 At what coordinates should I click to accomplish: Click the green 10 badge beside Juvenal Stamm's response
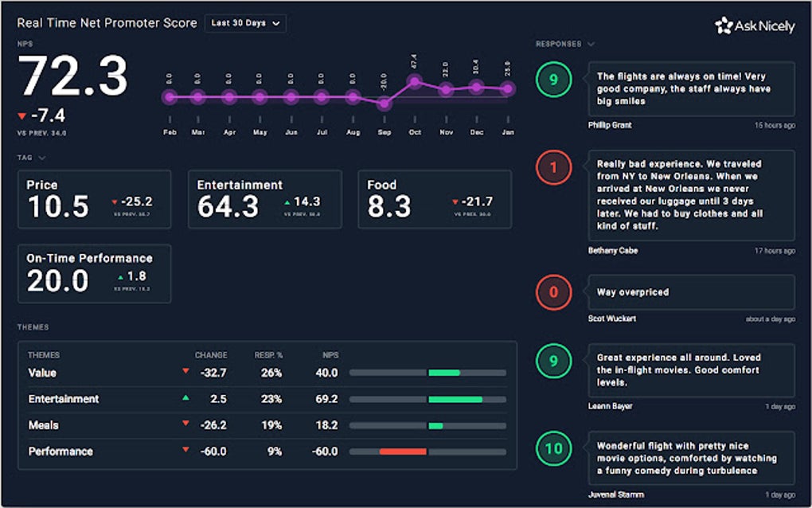(x=553, y=448)
